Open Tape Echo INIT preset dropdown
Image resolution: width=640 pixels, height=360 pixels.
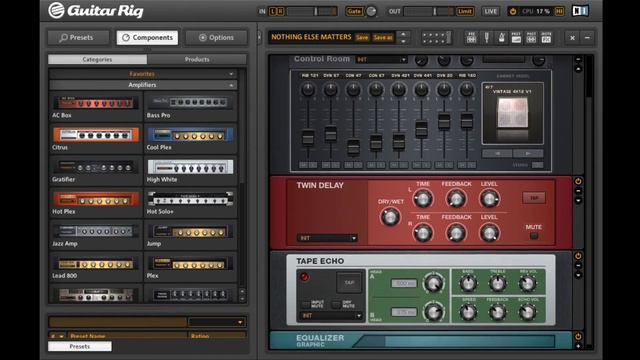coord(331,316)
